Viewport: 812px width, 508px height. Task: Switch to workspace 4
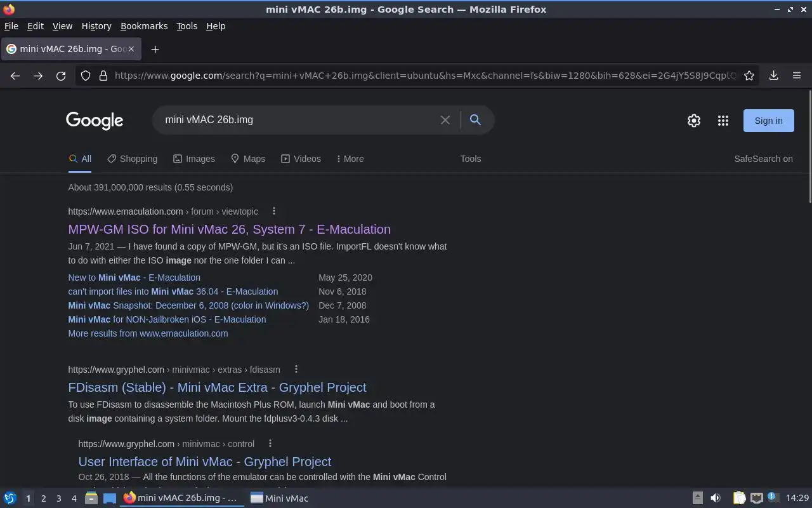[x=74, y=498]
